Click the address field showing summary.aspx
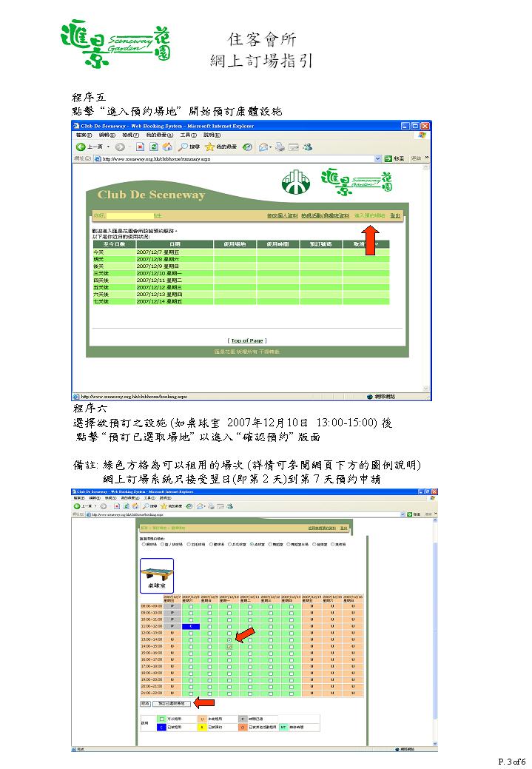 point(238,158)
